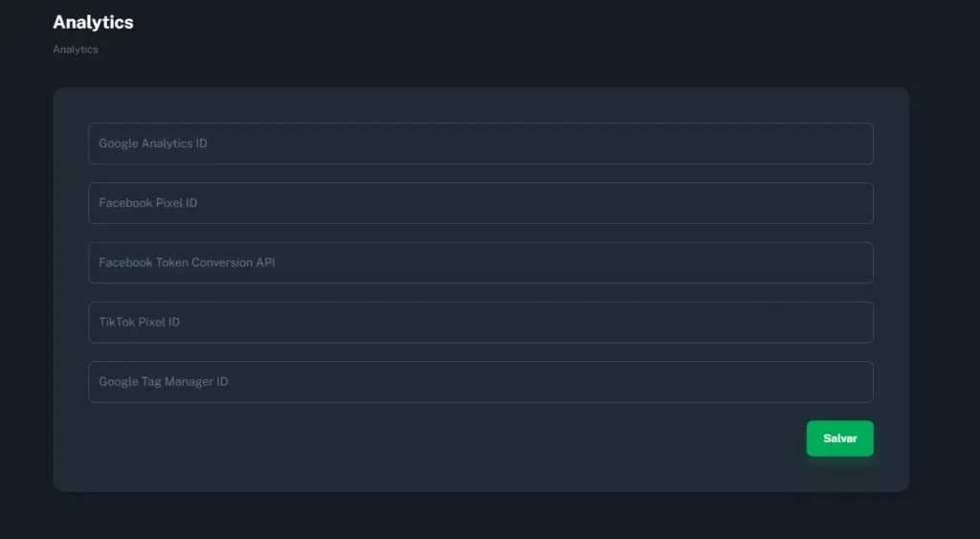Activate the Google Tag Manager ID field
The image size is (980, 539).
[x=480, y=381]
